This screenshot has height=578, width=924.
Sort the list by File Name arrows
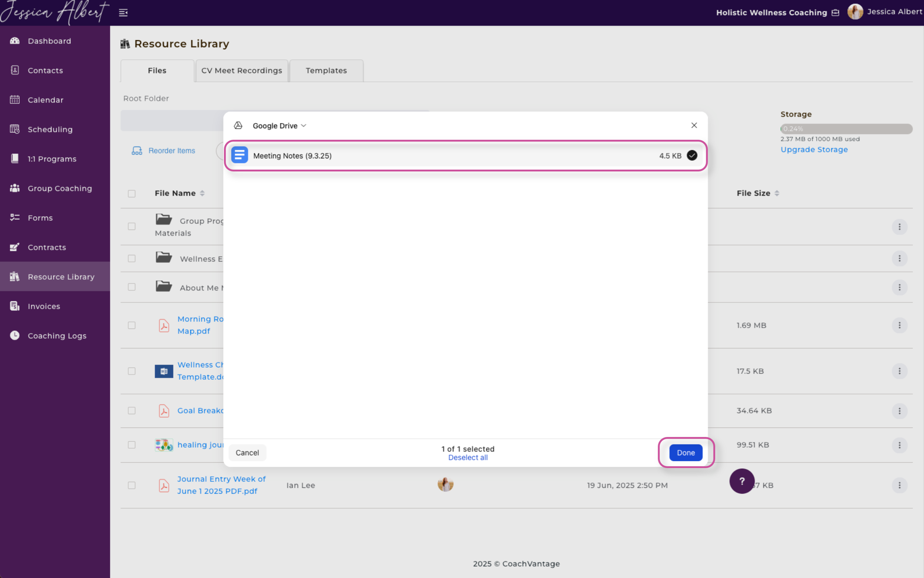point(202,193)
